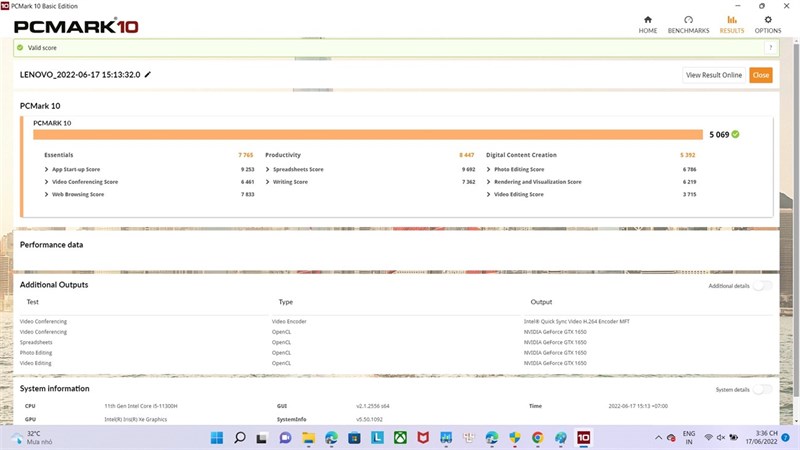The height and width of the screenshot is (450, 800).
Task: Click the ENG IN language indicator
Action: (x=689, y=438)
